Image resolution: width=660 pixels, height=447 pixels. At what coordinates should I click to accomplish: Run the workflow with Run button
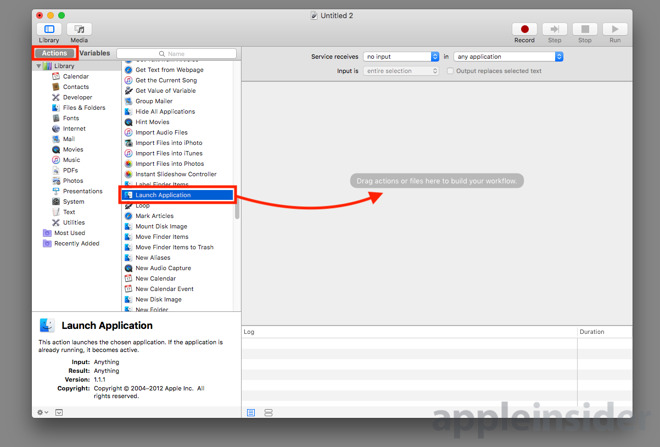[615, 29]
